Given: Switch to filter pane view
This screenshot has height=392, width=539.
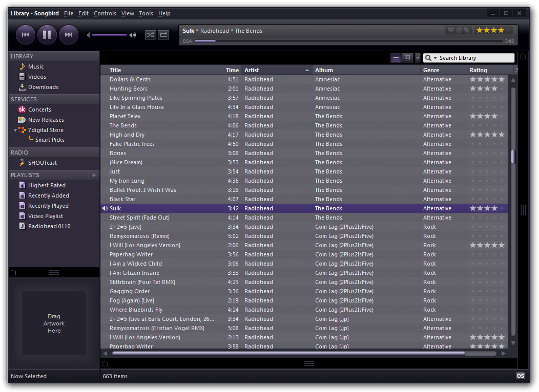Looking at the screenshot, I should click(x=407, y=58).
